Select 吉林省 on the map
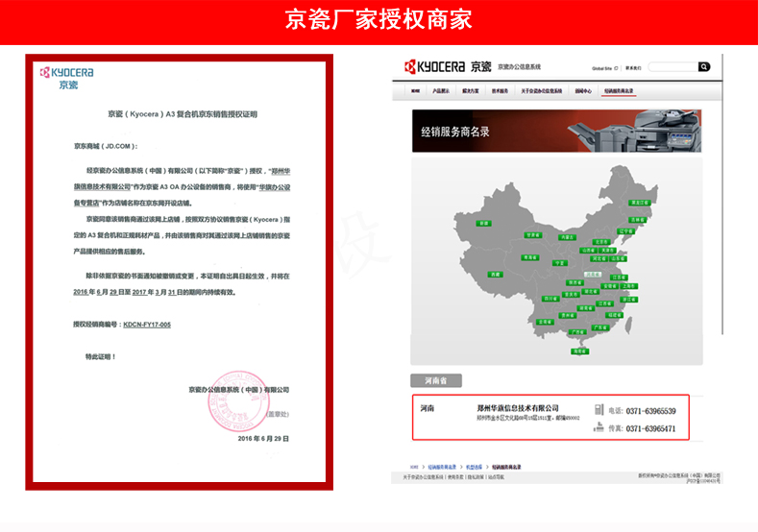Screen dimensions: 758x532 coord(638,220)
